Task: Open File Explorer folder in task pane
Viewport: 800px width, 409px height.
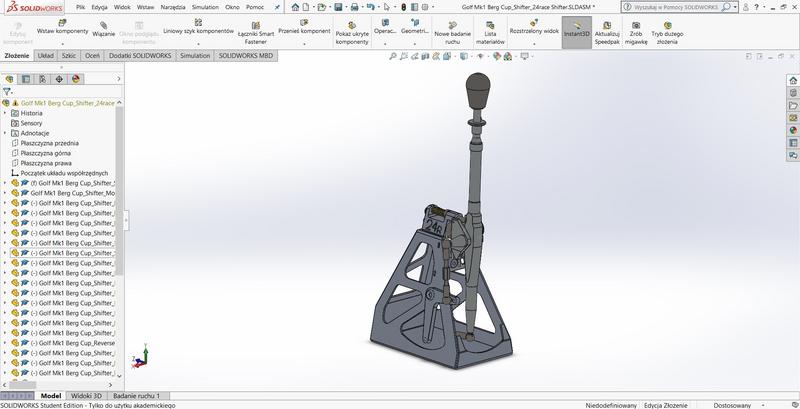Action: click(793, 106)
